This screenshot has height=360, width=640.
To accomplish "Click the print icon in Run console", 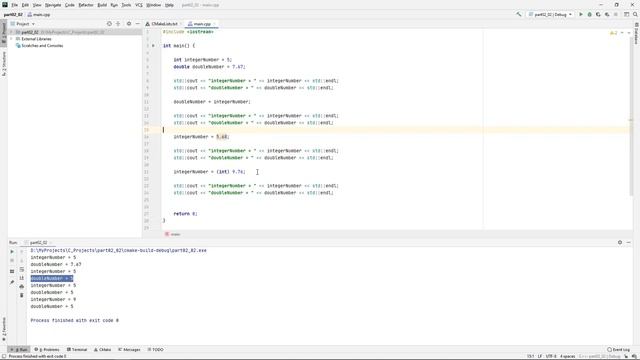I will (x=22, y=287).
